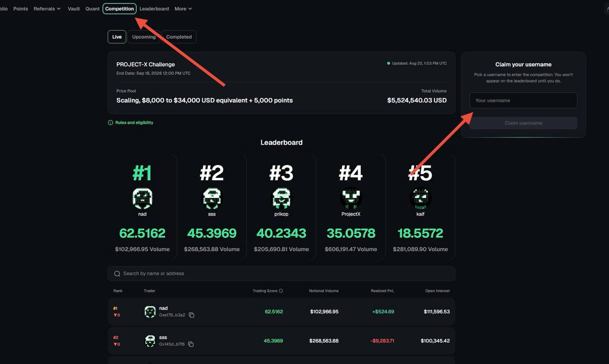The width and height of the screenshot is (609, 364).
Task: Select ProjectX's avatar in the #4 card
Action: 351,198
